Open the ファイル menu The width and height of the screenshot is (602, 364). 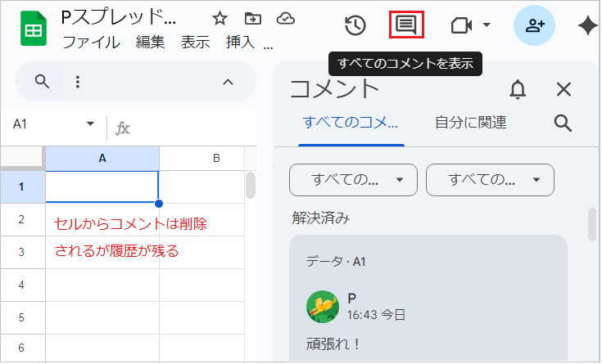91,43
